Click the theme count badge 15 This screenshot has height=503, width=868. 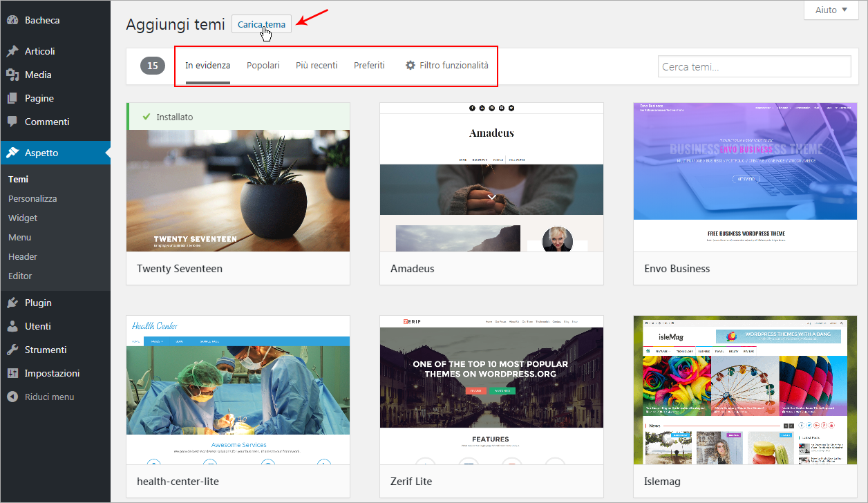[x=153, y=66]
